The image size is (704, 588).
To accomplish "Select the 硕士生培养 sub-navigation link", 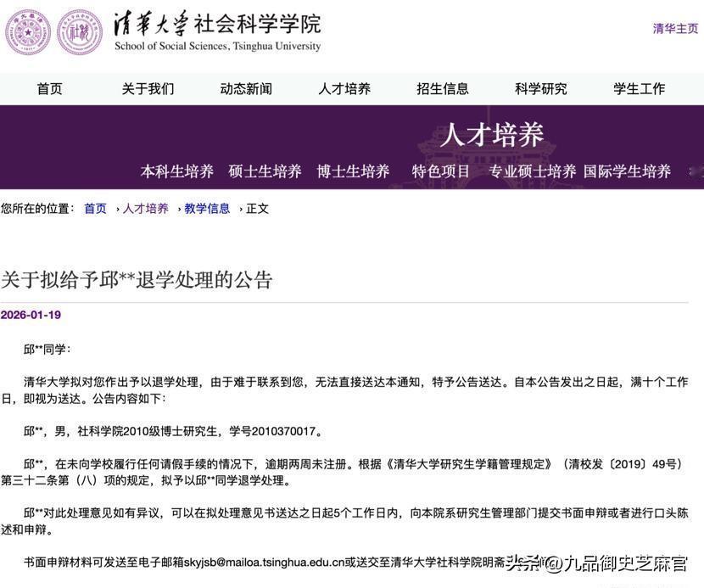I will point(265,171).
